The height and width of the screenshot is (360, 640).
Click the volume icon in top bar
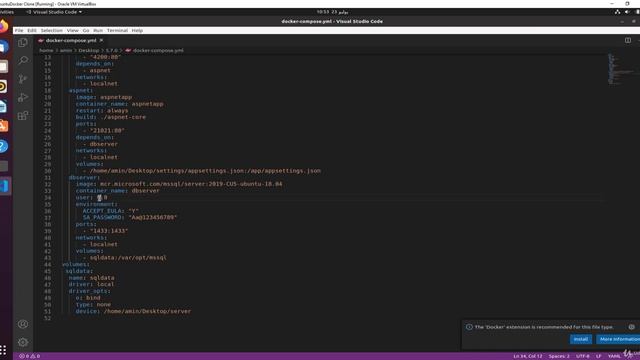[627, 12]
